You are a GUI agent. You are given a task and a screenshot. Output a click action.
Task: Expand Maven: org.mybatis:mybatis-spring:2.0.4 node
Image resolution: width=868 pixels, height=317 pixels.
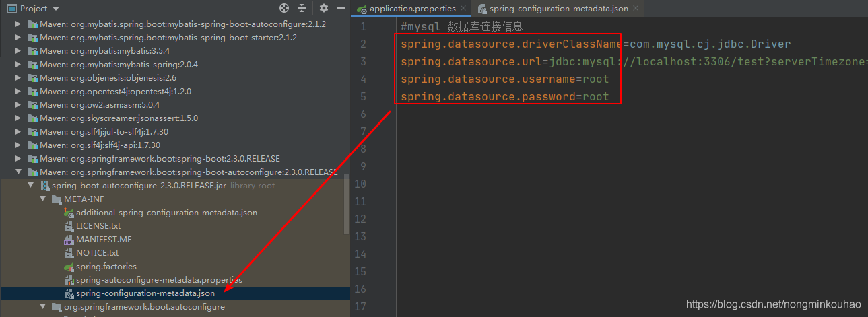[18, 64]
